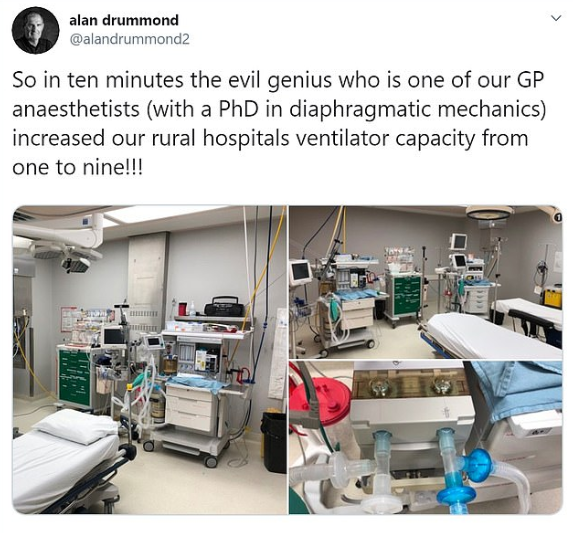This screenshot has width=573, height=533.
Task: Click the yellow bin in the top-right photo
Action: pos(553,297)
